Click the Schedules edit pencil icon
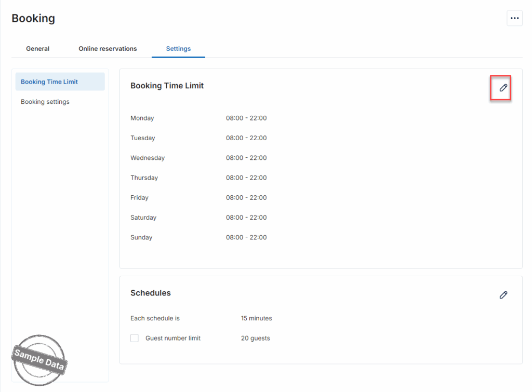This screenshot has width=532, height=392. pyautogui.click(x=502, y=295)
